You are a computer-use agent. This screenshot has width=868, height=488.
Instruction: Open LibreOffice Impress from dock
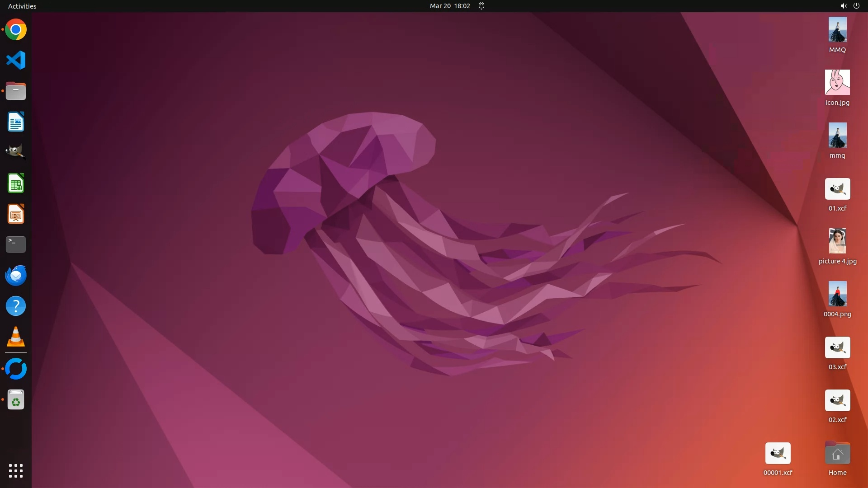pos(16,214)
